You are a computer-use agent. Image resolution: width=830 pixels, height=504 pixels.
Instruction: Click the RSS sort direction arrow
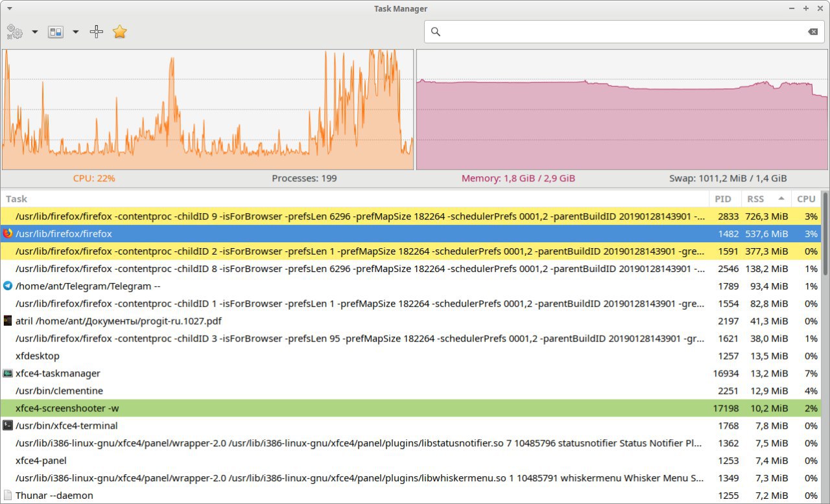click(x=781, y=199)
